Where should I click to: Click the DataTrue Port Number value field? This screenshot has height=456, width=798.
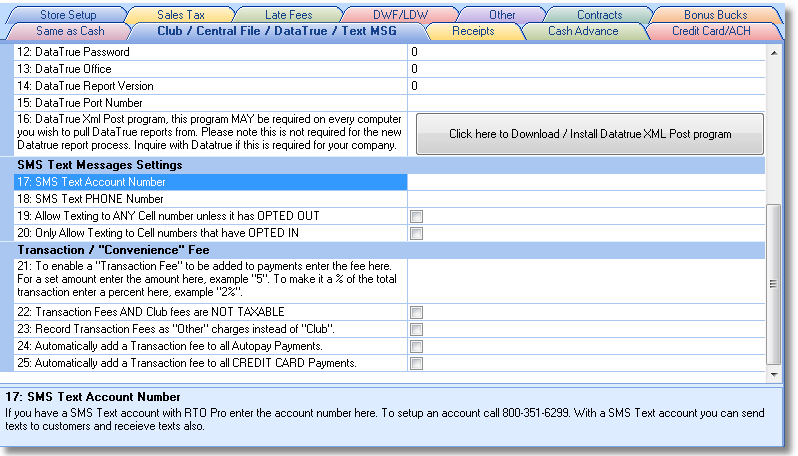point(585,103)
